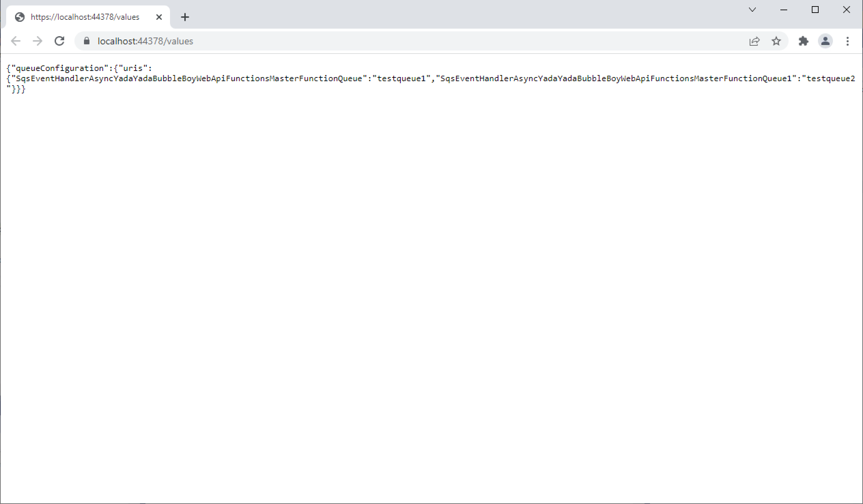This screenshot has height=504, width=863.
Task: View site information via the lock icon
Action: [x=87, y=41]
